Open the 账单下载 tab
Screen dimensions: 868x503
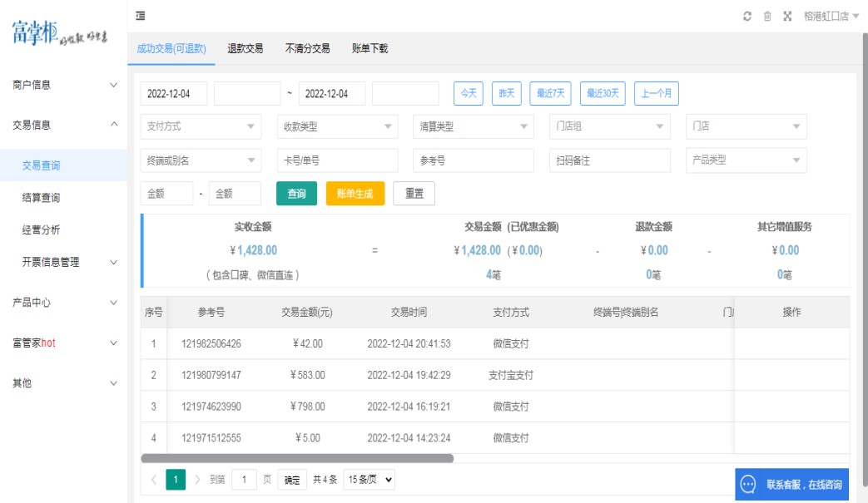coord(370,49)
